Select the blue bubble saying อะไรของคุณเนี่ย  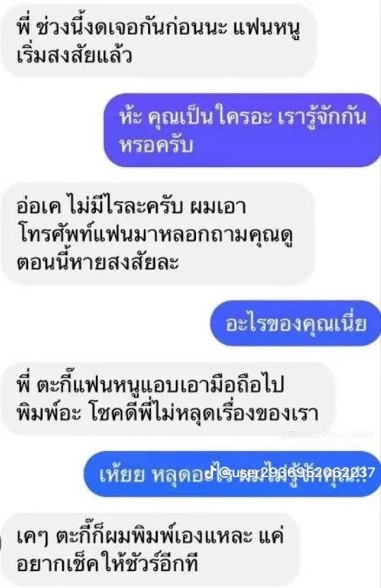tap(295, 323)
